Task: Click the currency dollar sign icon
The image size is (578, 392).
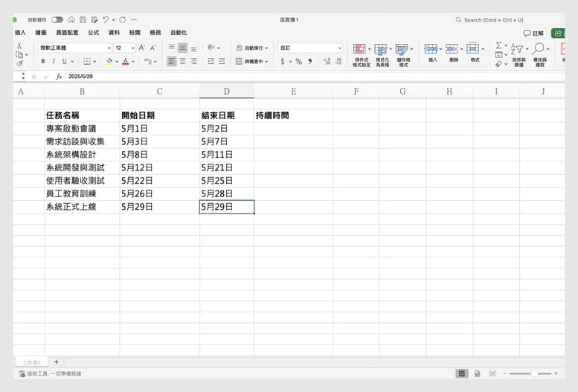Action: [x=283, y=61]
